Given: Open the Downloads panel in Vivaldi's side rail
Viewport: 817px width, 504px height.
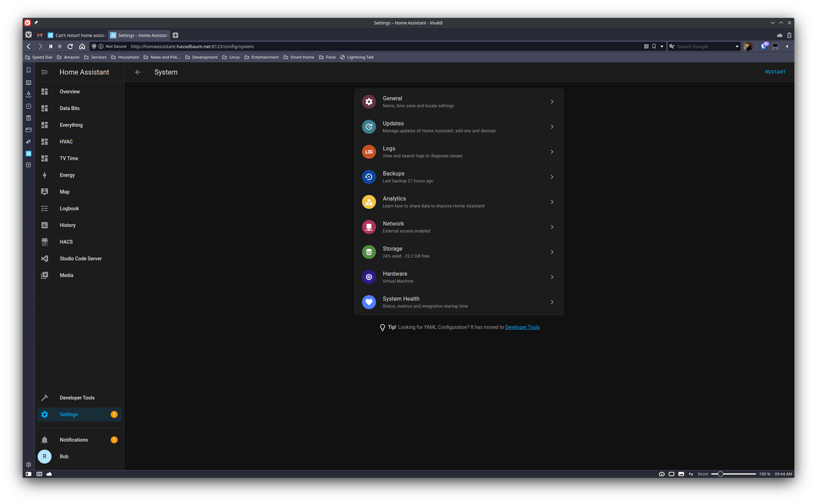Looking at the screenshot, I should tap(28, 94).
